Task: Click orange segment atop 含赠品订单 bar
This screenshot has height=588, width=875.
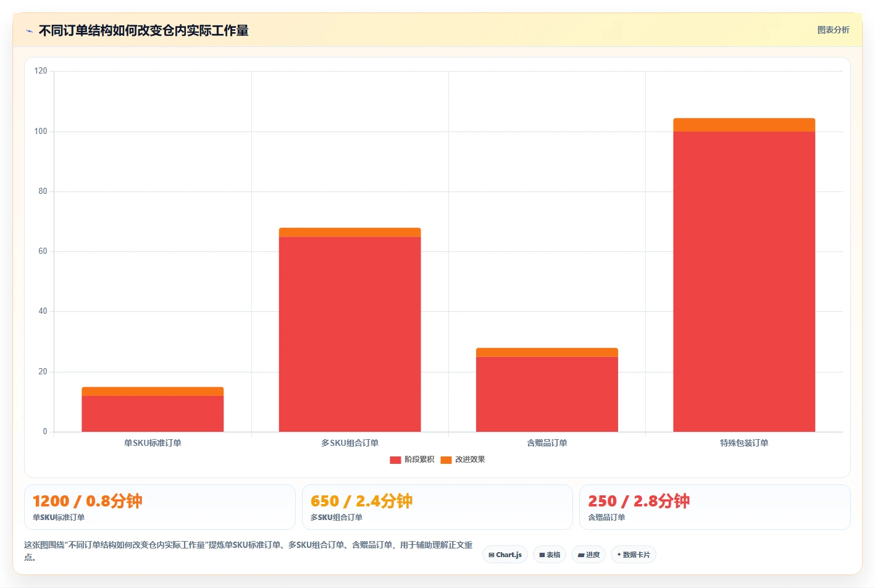Action: pyautogui.click(x=547, y=352)
